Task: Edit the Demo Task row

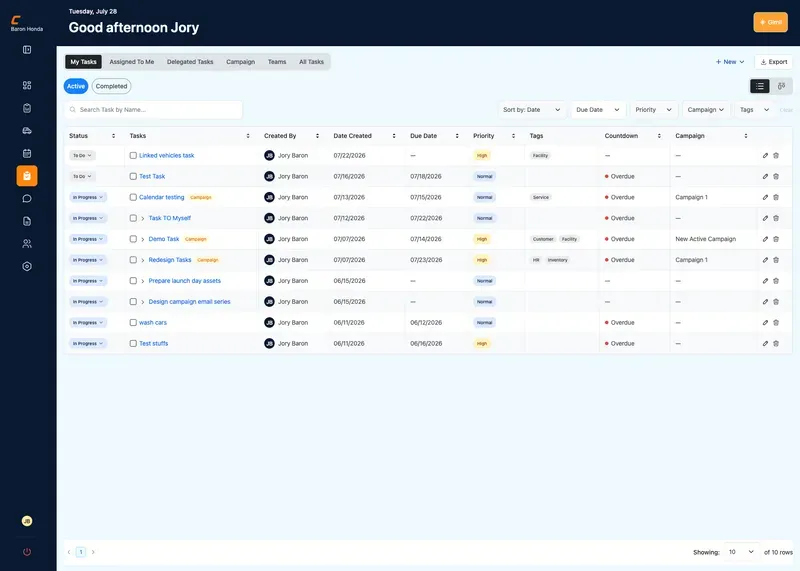Action: (765, 239)
